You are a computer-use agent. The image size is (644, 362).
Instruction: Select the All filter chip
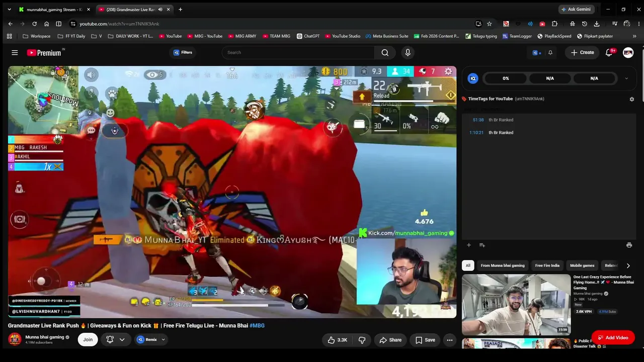click(x=468, y=265)
